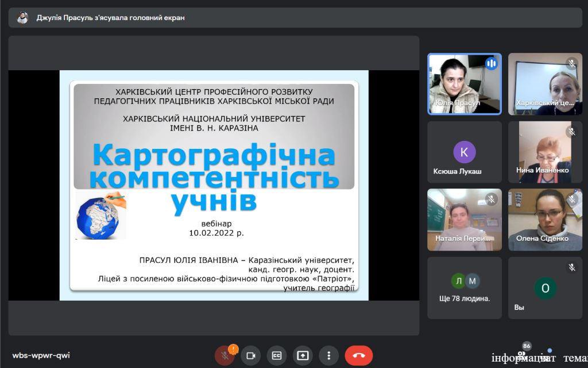Click the purple K avatar of Ксюша Лукаш

coord(464,152)
